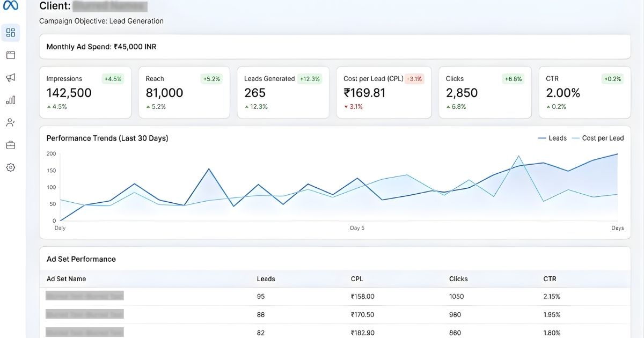Select the Leads Generated card
This screenshot has height=338, width=644.
[283, 92]
